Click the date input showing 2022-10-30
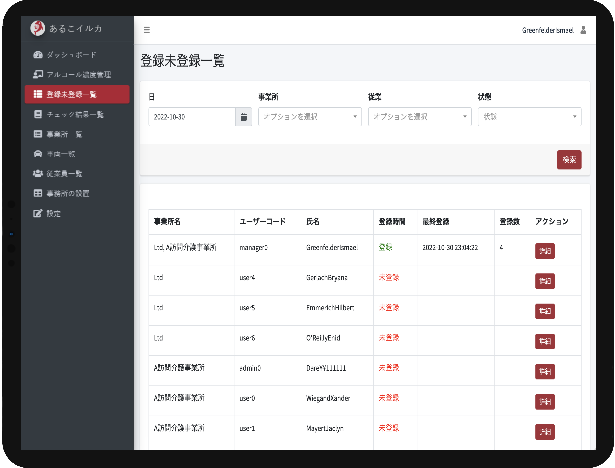 [x=191, y=117]
